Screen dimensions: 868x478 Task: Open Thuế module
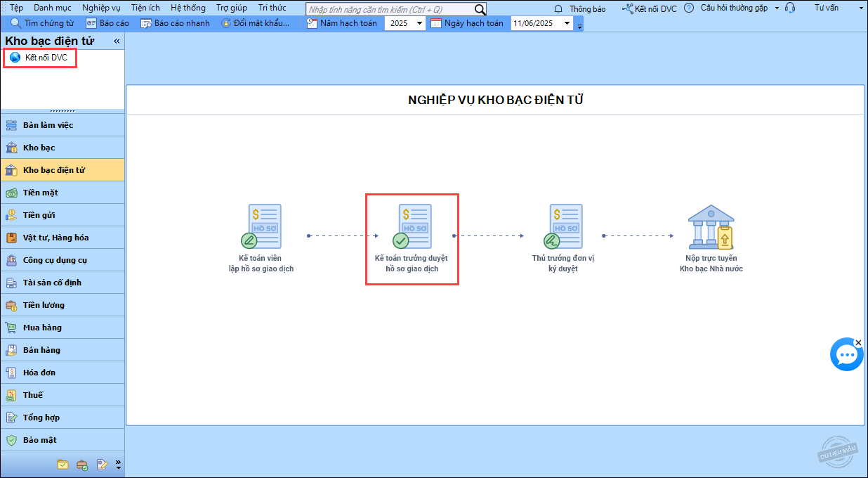tap(63, 395)
